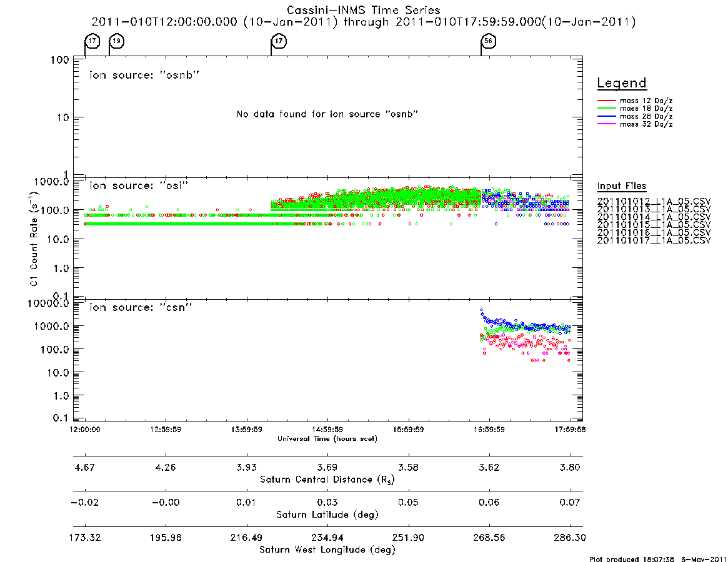
Task: Click the 3.80 central distance value
Action: [x=570, y=467]
